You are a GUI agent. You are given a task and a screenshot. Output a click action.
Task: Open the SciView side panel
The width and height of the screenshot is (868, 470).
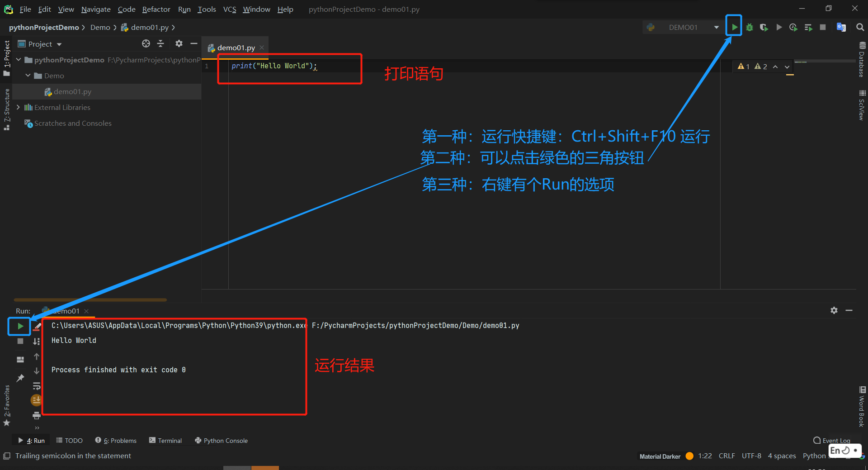point(862,105)
